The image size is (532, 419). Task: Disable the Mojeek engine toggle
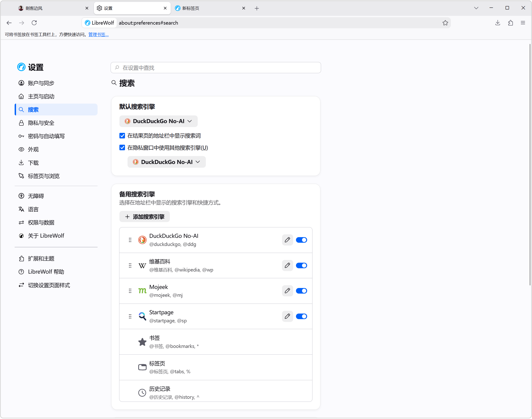pyautogui.click(x=301, y=291)
